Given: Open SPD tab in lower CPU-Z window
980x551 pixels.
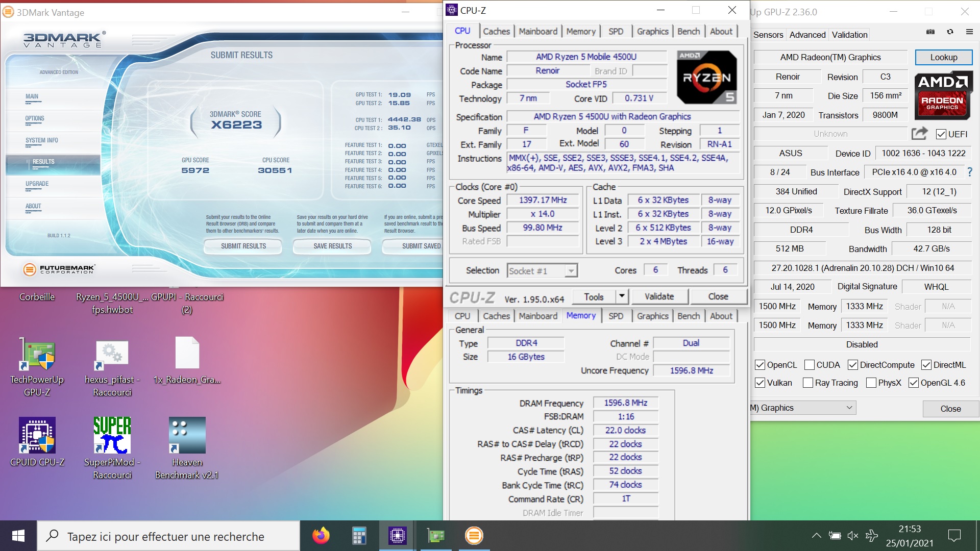Looking at the screenshot, I should pyautogui.click(x=616, y=316).
